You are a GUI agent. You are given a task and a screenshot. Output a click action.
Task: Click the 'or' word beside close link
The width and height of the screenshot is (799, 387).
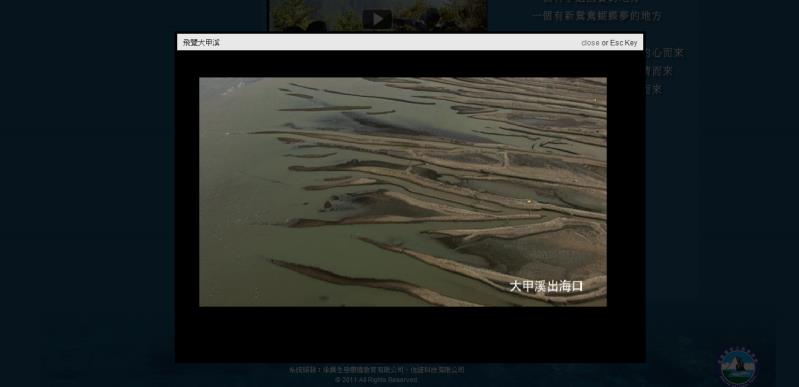coord(605,43)
